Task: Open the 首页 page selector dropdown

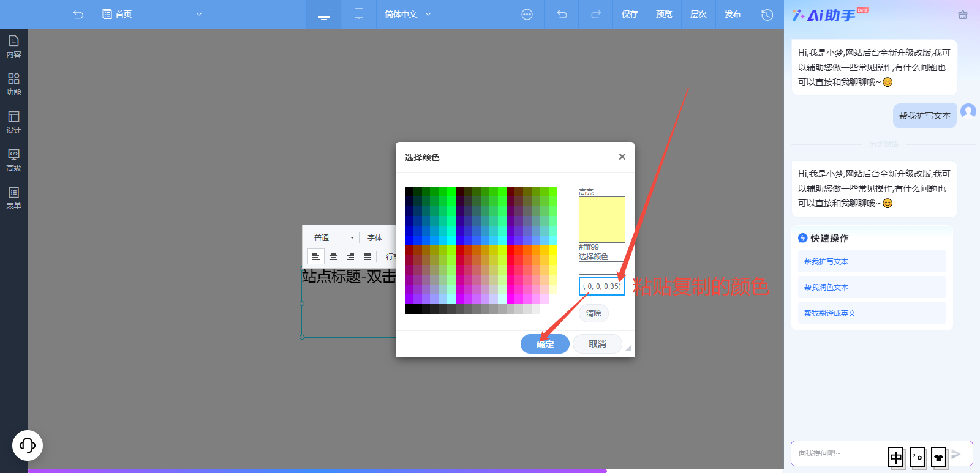Action: click(153, 14)
